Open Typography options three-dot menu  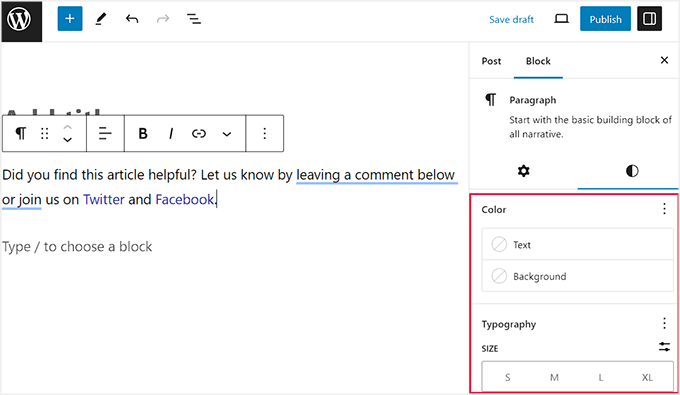664,323
